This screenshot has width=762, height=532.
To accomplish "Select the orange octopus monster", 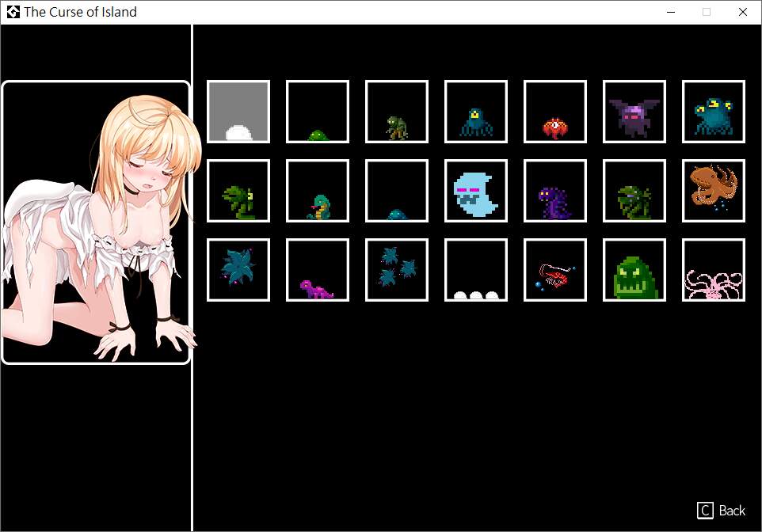I will 714,191.
